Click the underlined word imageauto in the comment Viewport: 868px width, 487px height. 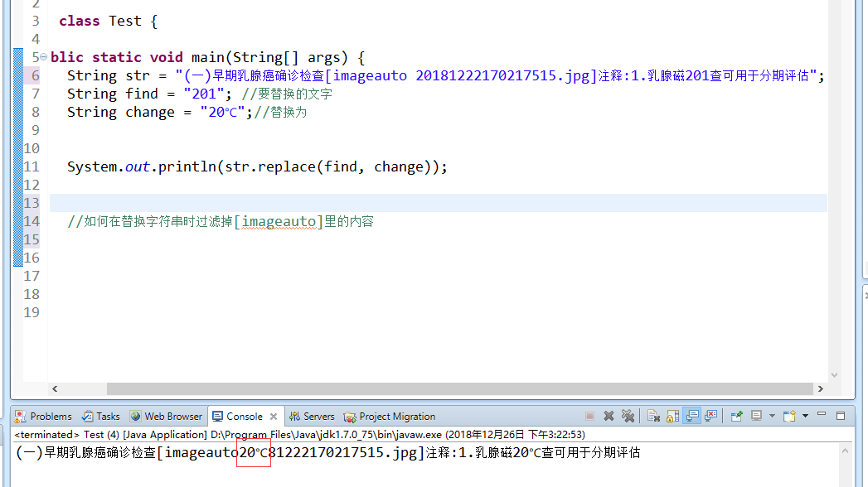(279, 221)
